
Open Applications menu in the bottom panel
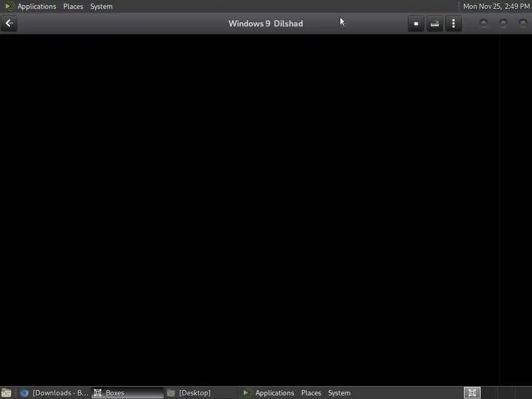[274, 393]
